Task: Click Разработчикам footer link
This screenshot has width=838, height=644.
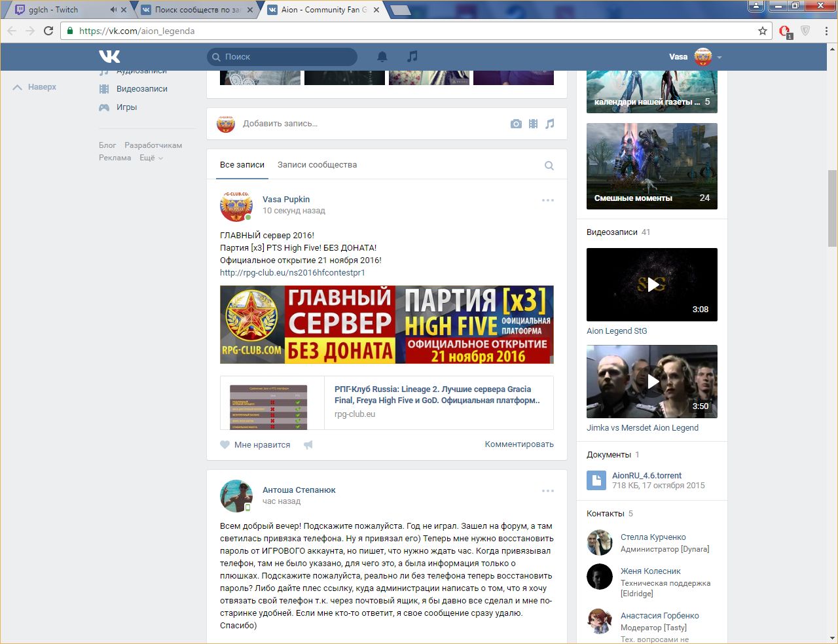Action: pyautogui.click(x=153, y=145)
